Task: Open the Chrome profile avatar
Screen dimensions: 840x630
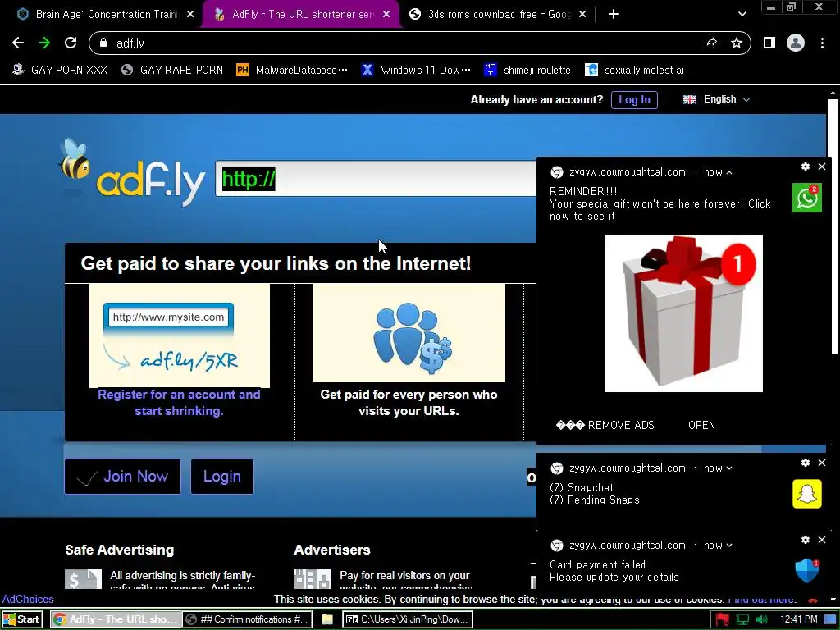Action: pos(796,43)
